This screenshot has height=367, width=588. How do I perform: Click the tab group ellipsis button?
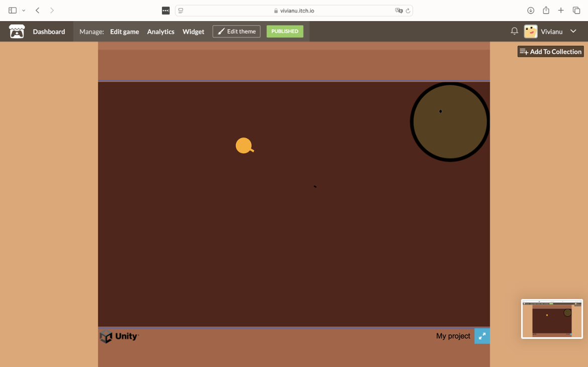(x=165, y=10)
